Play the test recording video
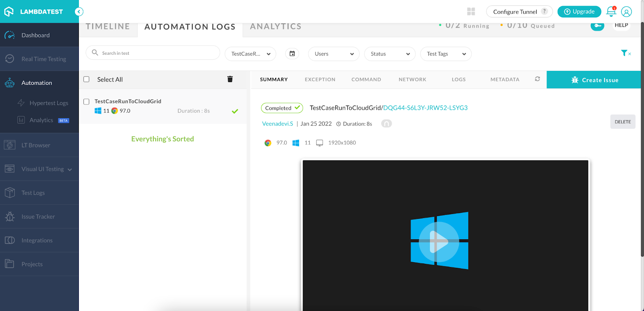644x311 pixels. [x=439, y=242]
